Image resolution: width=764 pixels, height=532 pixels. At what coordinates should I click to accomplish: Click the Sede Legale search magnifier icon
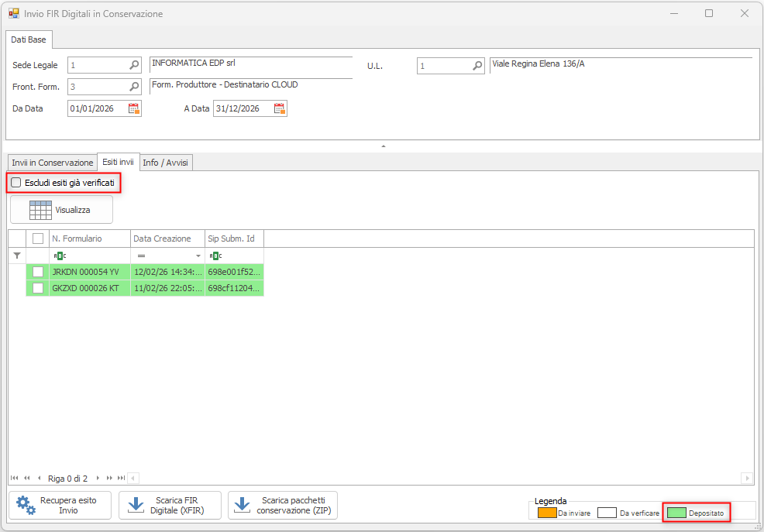pos(134,66)
